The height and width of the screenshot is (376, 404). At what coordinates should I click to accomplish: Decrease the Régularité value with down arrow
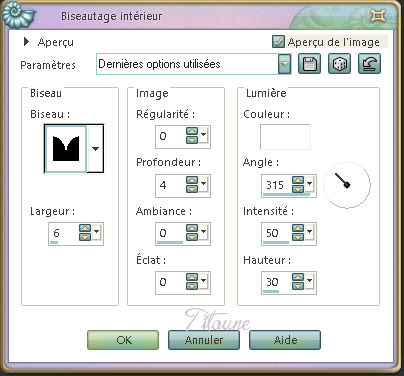click(192, 140)
